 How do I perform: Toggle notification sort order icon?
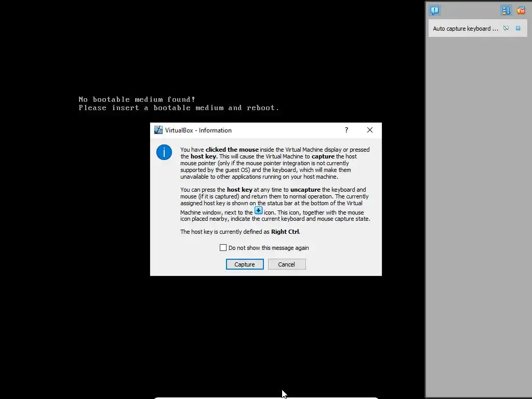(x=506, y=10)
